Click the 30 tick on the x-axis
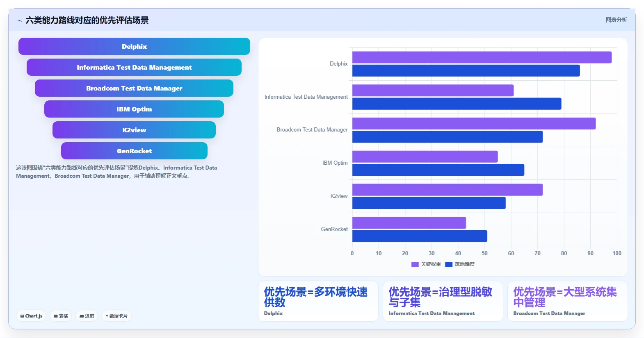644x338 pixels. (x=432, y=253)
